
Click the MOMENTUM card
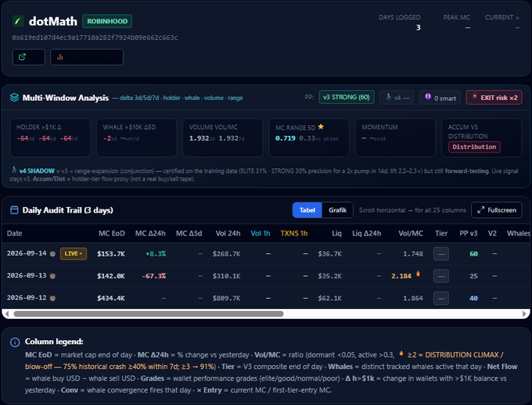pos(395,138)
